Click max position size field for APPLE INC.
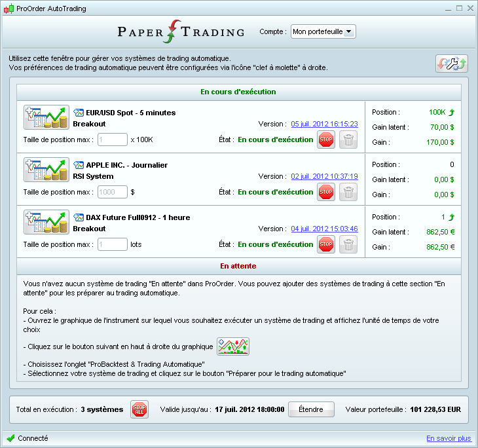 click(x=112, y=192)
